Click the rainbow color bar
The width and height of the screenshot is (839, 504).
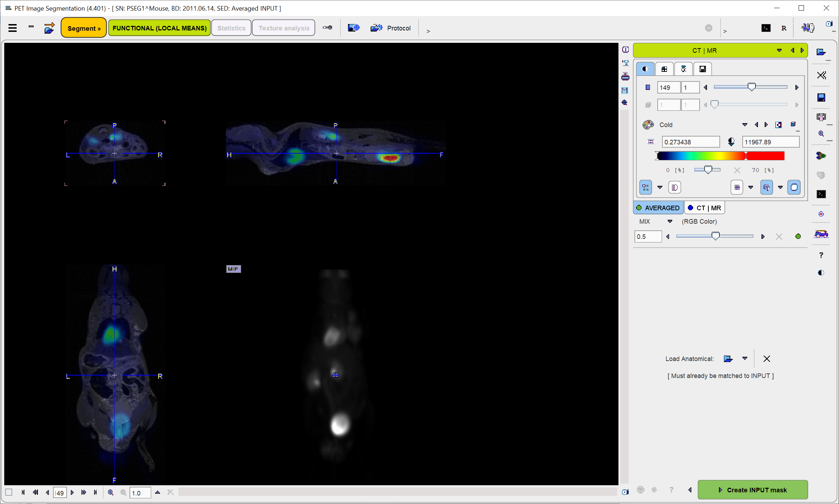[720, 156]
